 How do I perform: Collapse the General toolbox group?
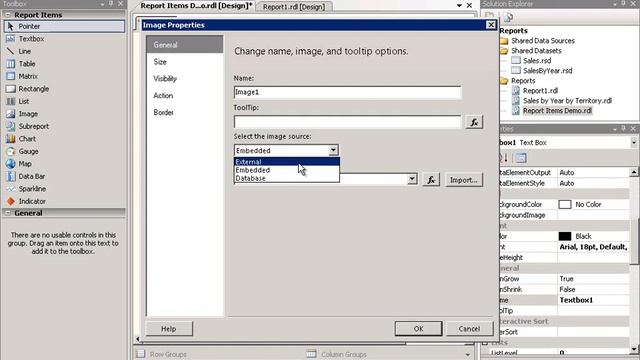(8, 213)
